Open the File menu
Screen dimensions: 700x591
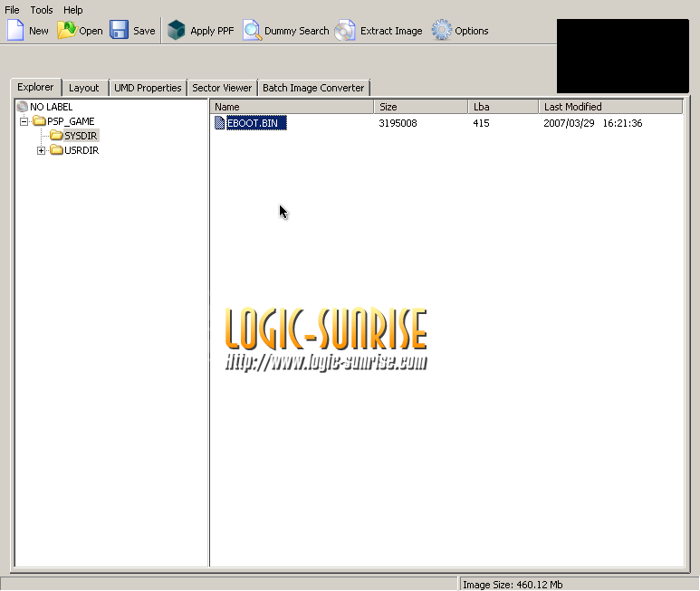[x=12, y=10]
